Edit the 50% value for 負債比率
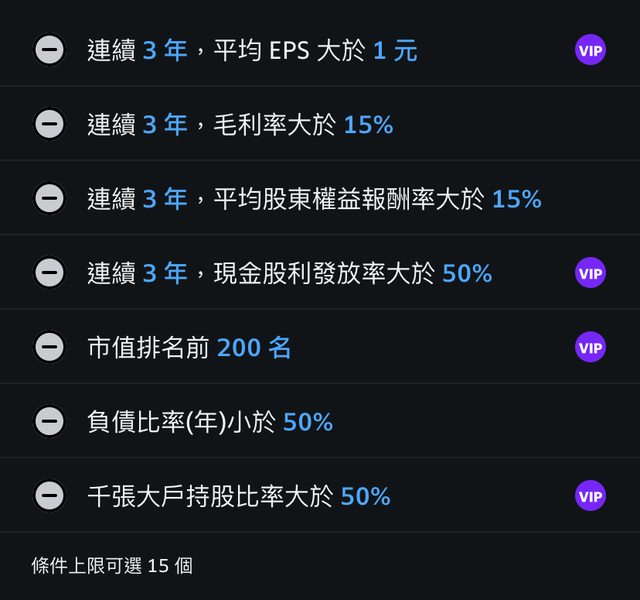 [x=308, y=421]
